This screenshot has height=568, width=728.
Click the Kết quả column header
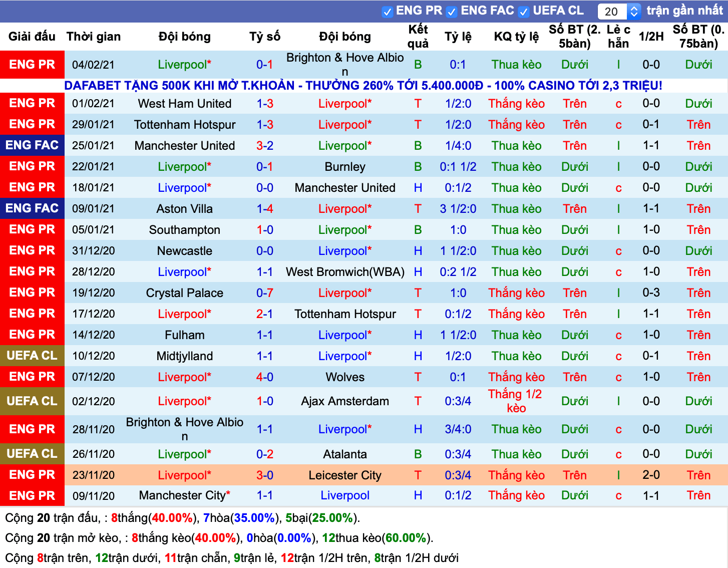(418, 37)
